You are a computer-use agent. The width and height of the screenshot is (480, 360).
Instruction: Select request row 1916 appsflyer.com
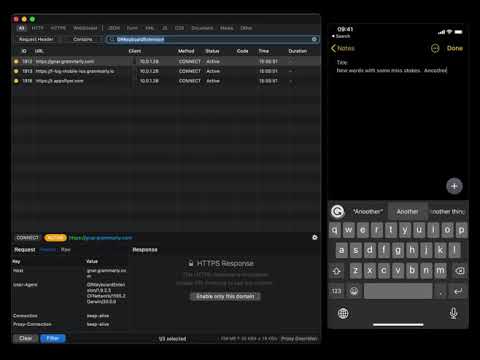(166, 81)
